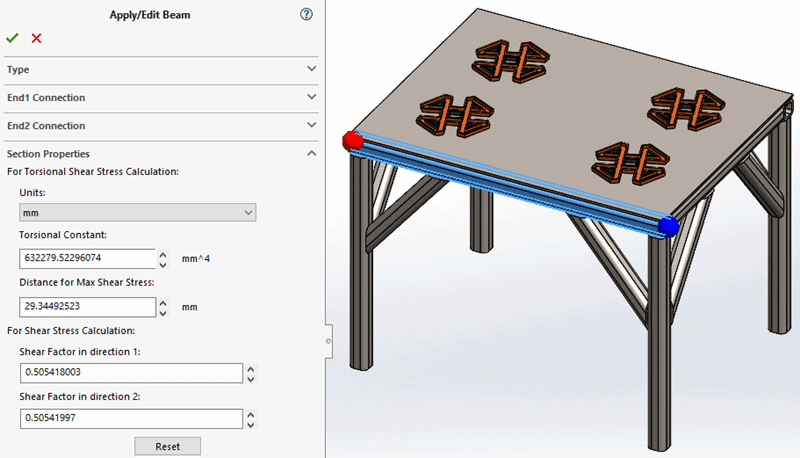
Task: Select the blue joint sphere on beam
Action: click(x=669, y=227)
